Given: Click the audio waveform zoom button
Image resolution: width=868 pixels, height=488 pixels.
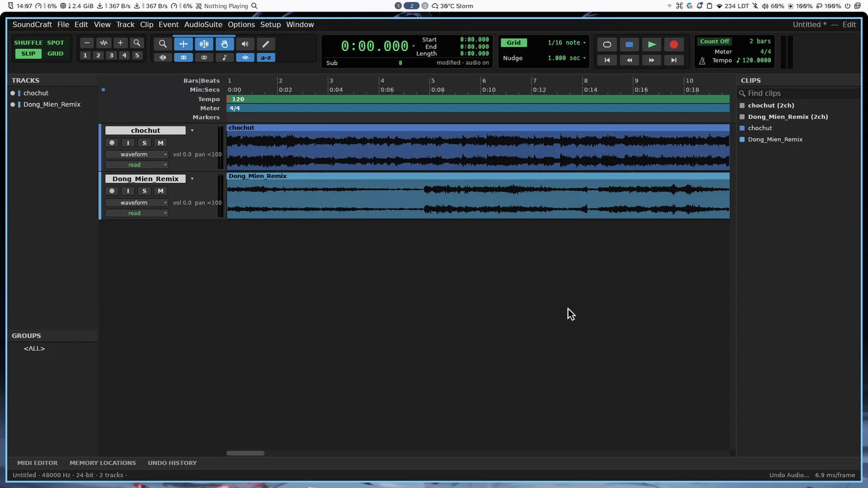Looking at the screenshot, I should [x=104, y=43].
